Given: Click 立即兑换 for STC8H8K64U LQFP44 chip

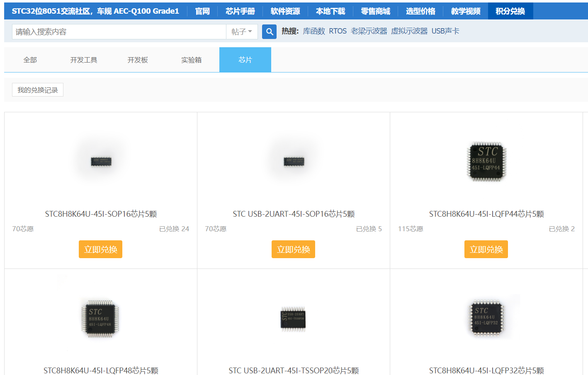Looking at the screenshot, I should point(486,249).
